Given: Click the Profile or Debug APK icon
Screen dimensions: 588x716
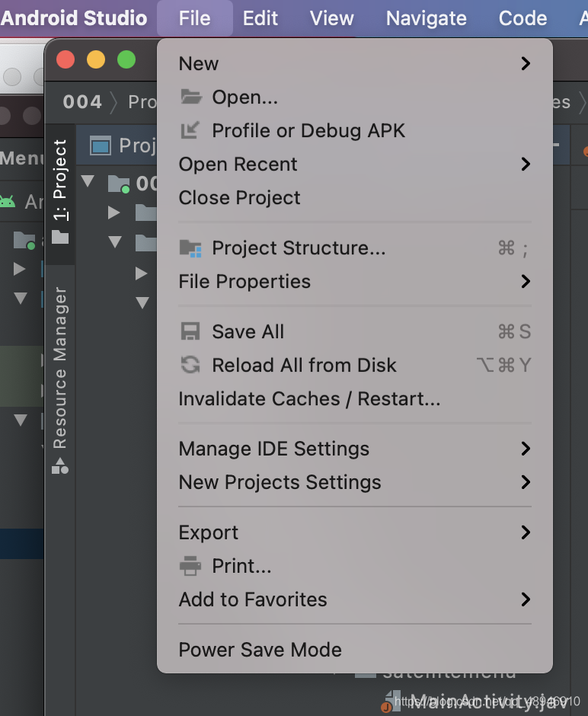Looking at the screenshot, I should click(x=190, y=130).
